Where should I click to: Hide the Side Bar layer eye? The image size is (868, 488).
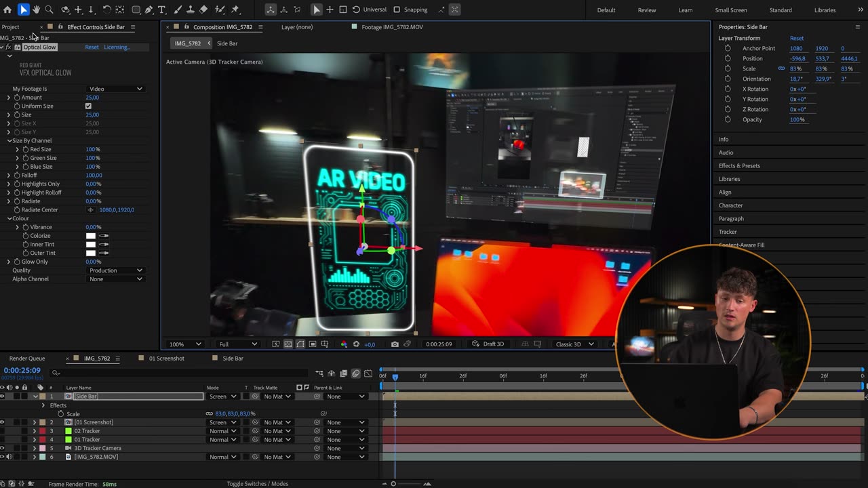(x=2, y=396)
